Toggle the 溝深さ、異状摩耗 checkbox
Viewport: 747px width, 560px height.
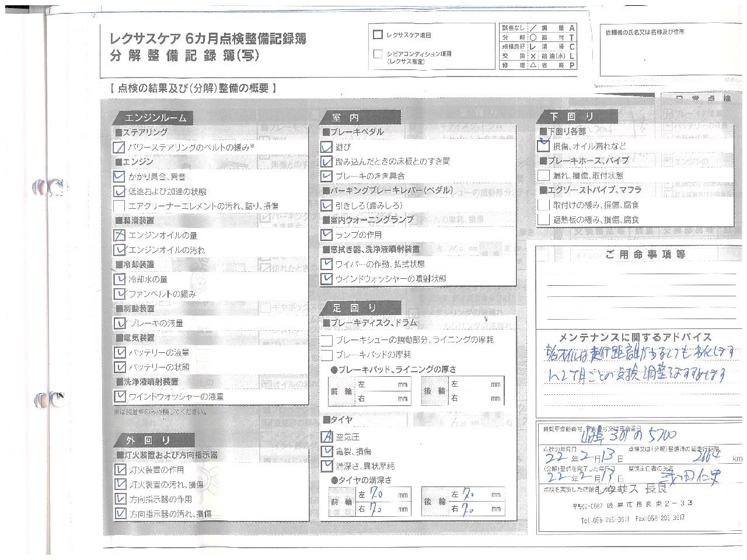(x=327, y=466)
